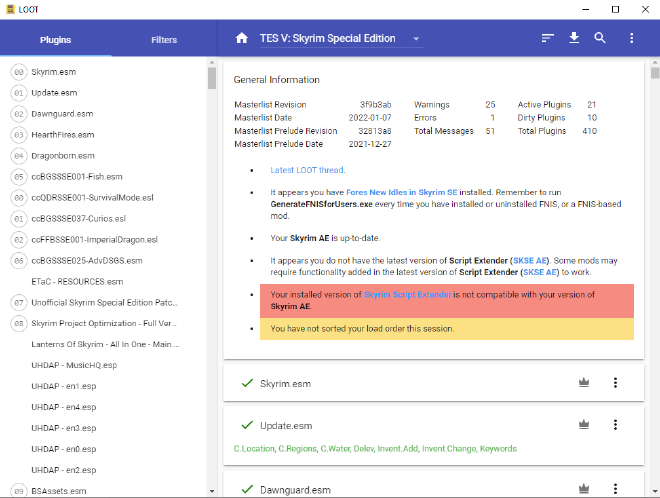Image resolution: width=660 pixels, height=498 pixels.
Task: Open the Latest LOOT thread link
Action: [x=306, y=170]
